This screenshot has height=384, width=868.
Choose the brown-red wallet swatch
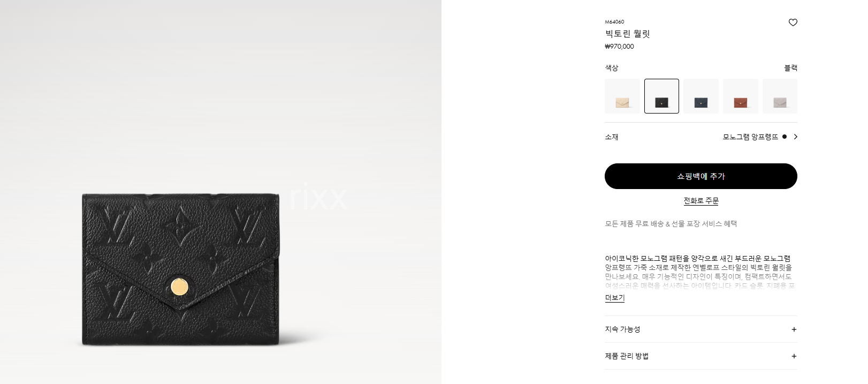click(740, 96)
